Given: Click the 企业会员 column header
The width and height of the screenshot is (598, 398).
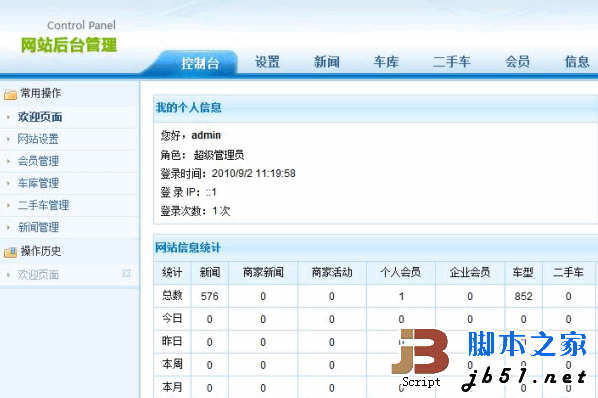Looking at the screenshot, I should 470,273.
